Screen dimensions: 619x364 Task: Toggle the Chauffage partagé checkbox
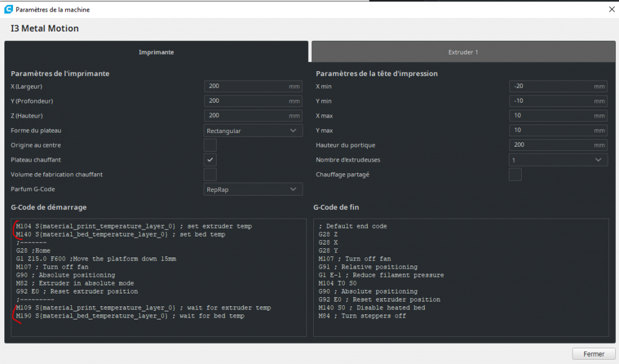tap(515, 174)
